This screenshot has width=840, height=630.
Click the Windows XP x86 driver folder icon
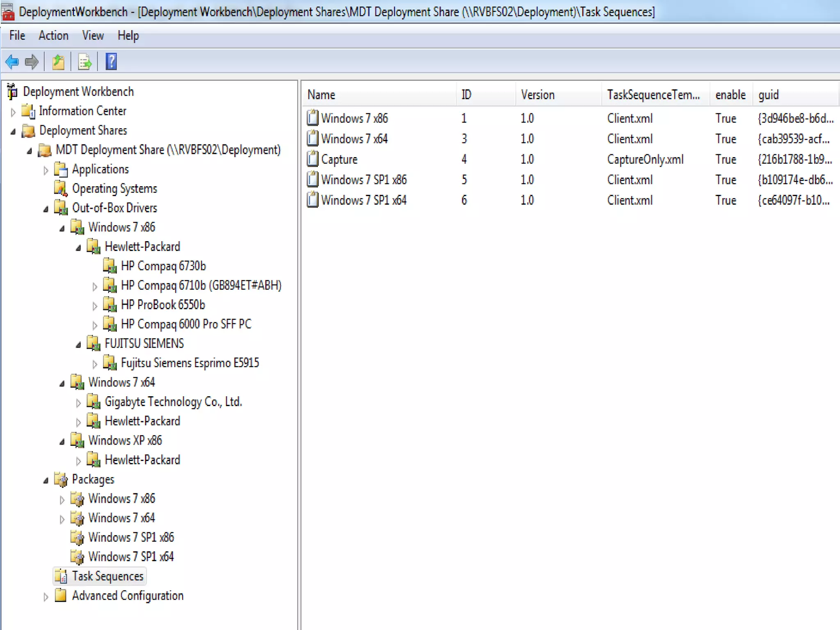pyautogui.click(x=77, y=441)
